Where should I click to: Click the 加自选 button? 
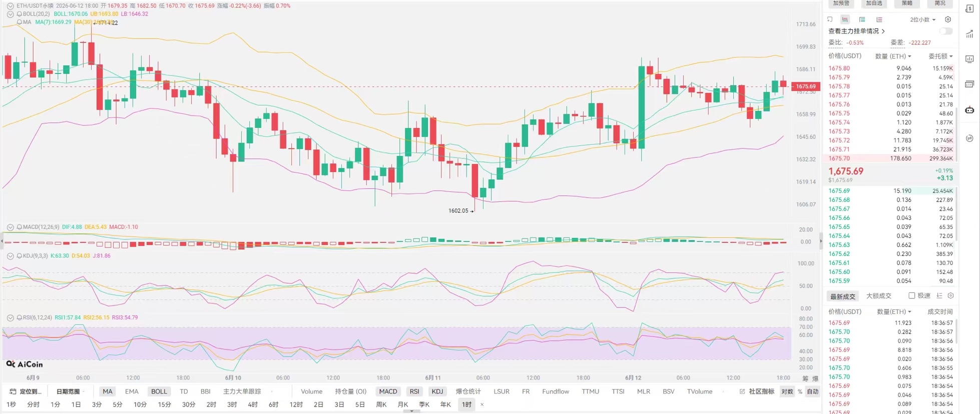(x=874, y=3)
